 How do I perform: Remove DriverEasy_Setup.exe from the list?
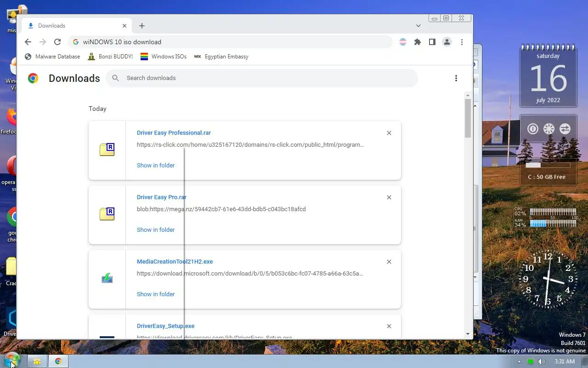(x=389, y=326)
